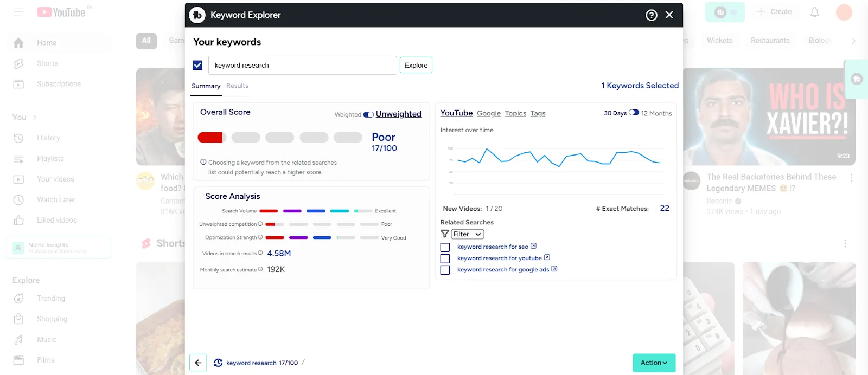
Task: Open video options for Real Backstories video
Action: point(851,178)
